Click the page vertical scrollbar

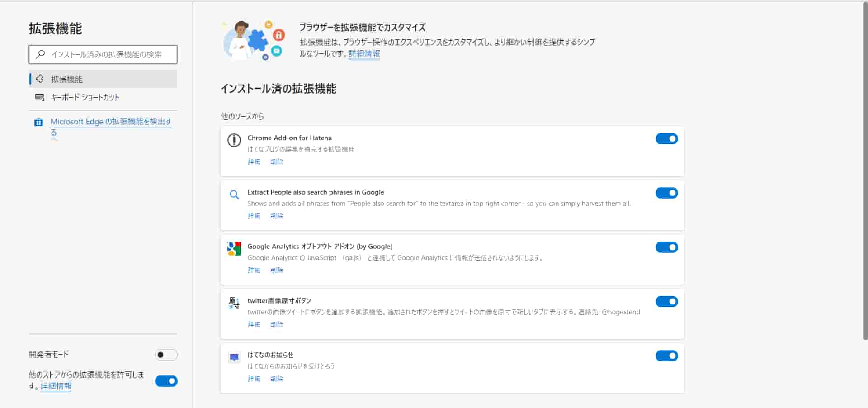(865, 172)
